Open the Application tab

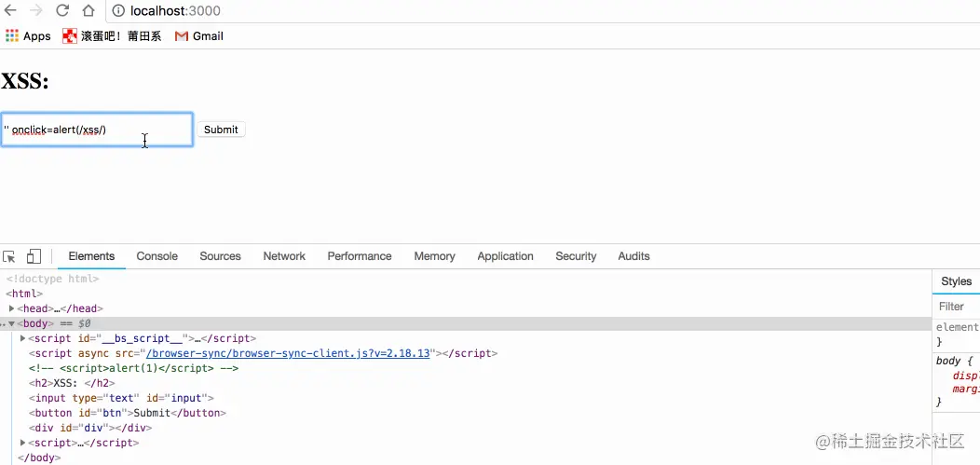point(505,256)
